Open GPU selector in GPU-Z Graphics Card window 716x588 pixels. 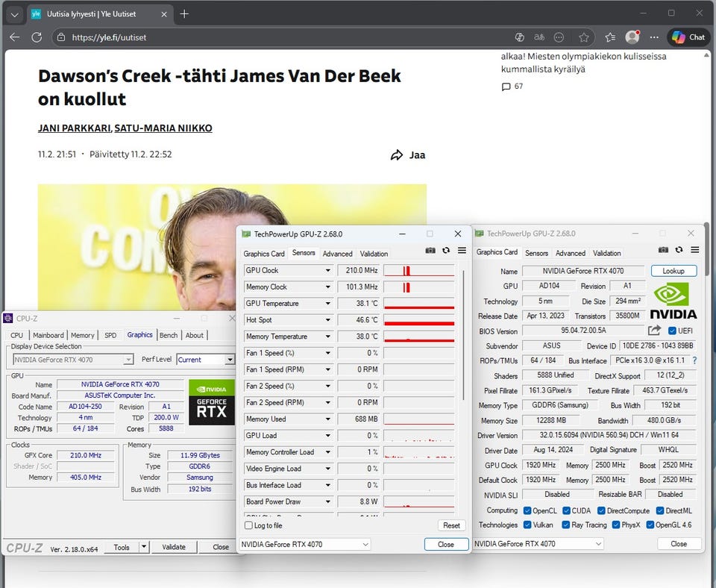coord(538,544)
